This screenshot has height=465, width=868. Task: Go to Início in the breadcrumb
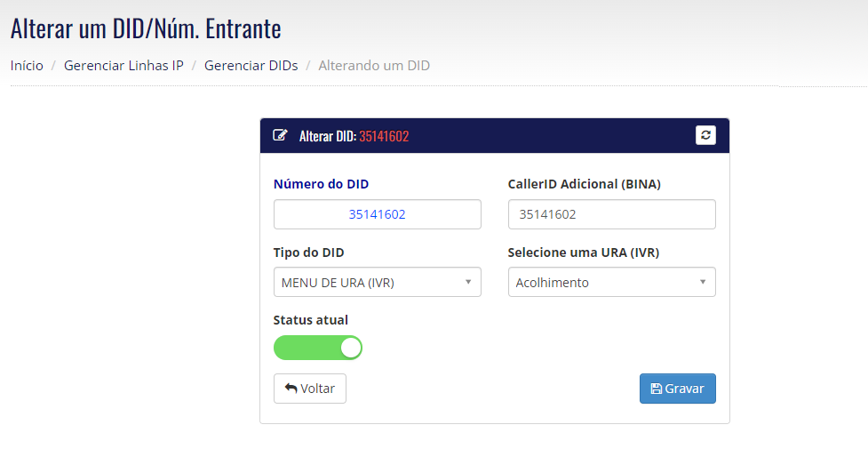(x=27, y=66)
